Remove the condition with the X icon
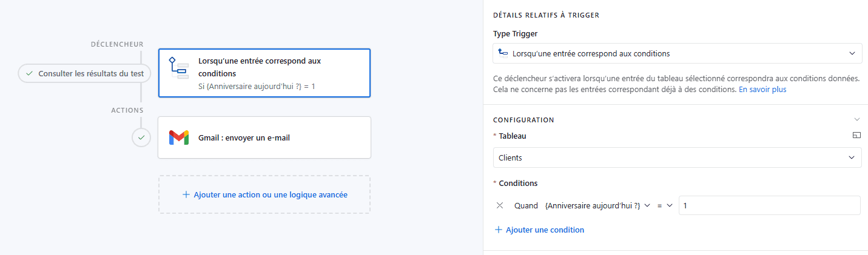The height and width of the screenshot is (255, 868). [x=500, y=205]
